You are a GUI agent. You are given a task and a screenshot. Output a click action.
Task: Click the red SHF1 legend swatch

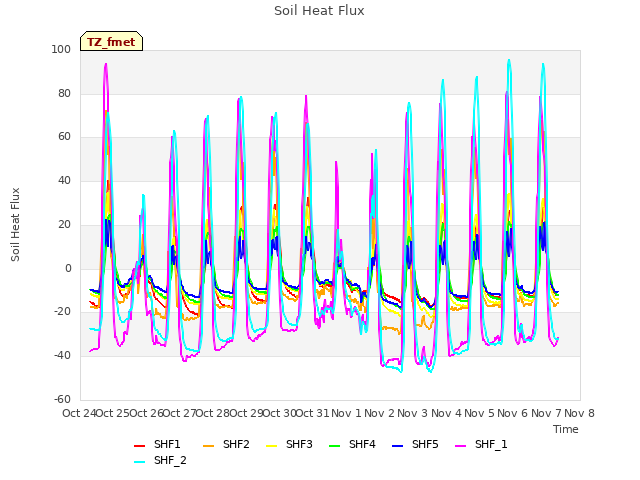coord(140,446)
